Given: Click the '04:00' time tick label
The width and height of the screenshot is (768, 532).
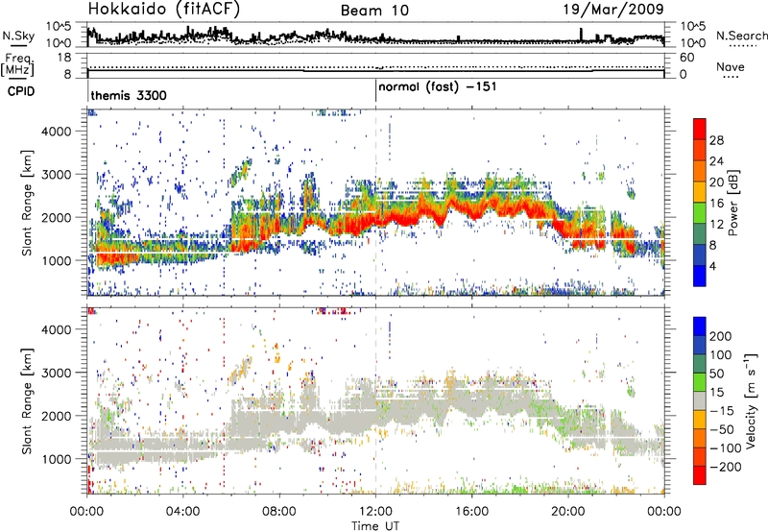Looking at the screenshot, I should pyautogui.click(x=182, y=512).
